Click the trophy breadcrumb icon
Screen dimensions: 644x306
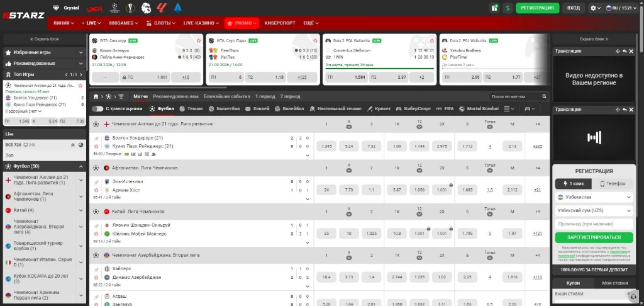click(121, 97)
